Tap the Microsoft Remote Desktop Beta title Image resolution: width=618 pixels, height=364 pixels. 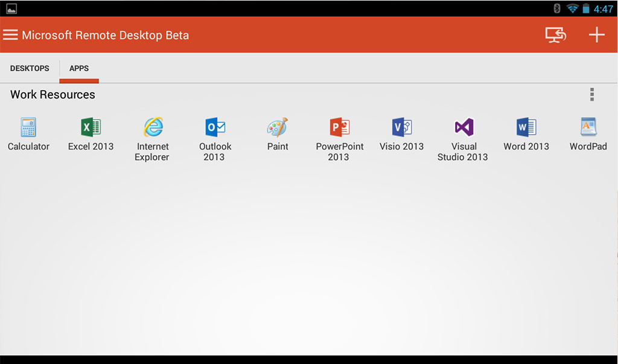(x=106, y=35)
